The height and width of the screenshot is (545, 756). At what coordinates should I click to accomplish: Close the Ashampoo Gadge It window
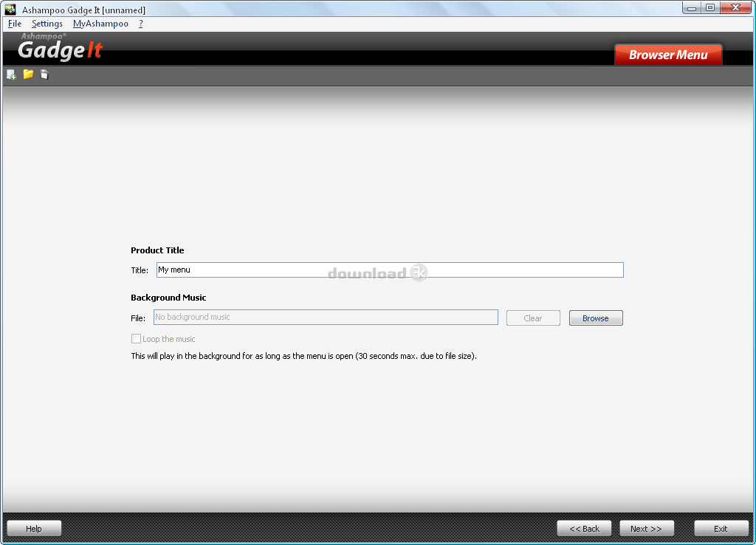click(736, 7)
